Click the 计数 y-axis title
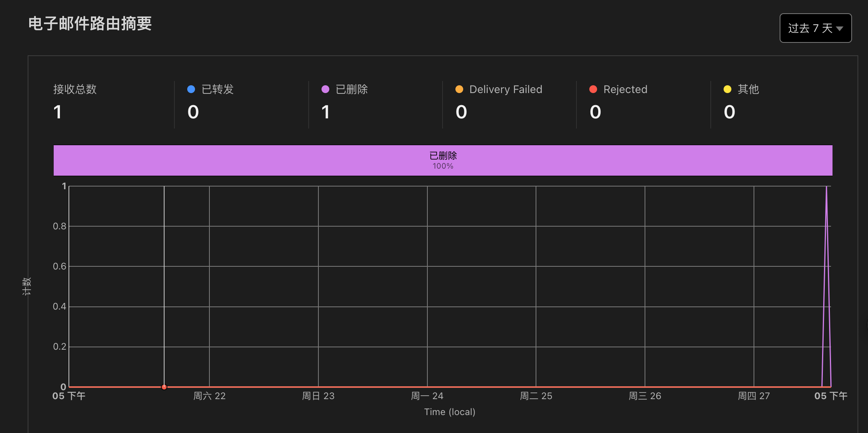The height and width of the screenshot is (433, 868). click(26, 286)
